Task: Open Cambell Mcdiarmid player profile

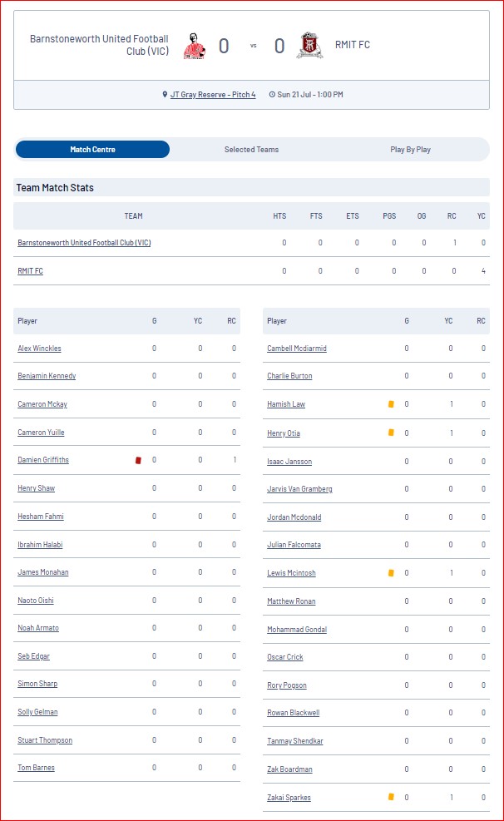Action: 297,349
